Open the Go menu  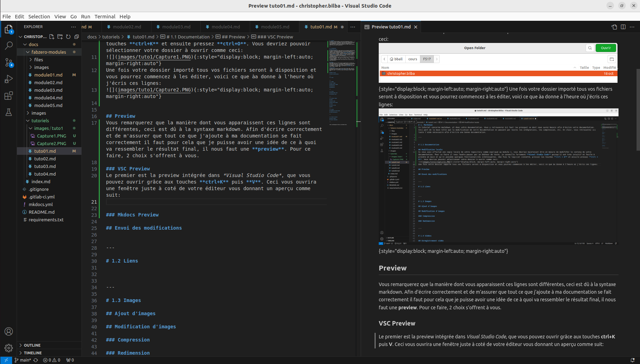tap(73, 16)
